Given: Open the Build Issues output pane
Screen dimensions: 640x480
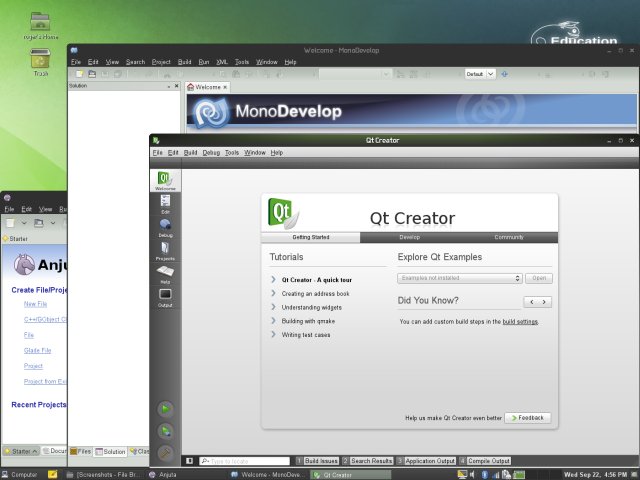Looking at the screenshot, I should coord(317,461).
